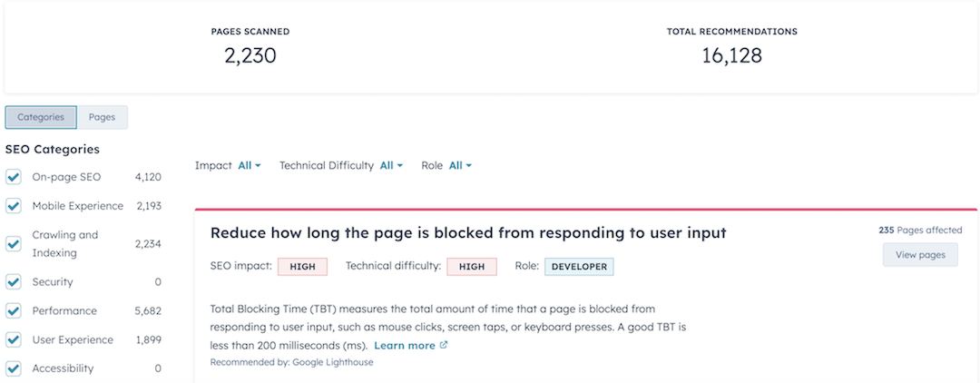Toggle the Performance category checkbox

(14, 311)
